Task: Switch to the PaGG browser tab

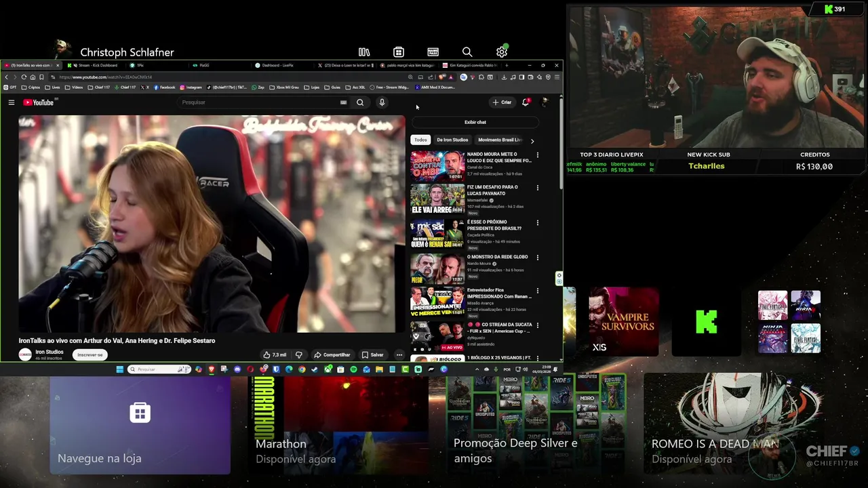Action: 203,65
